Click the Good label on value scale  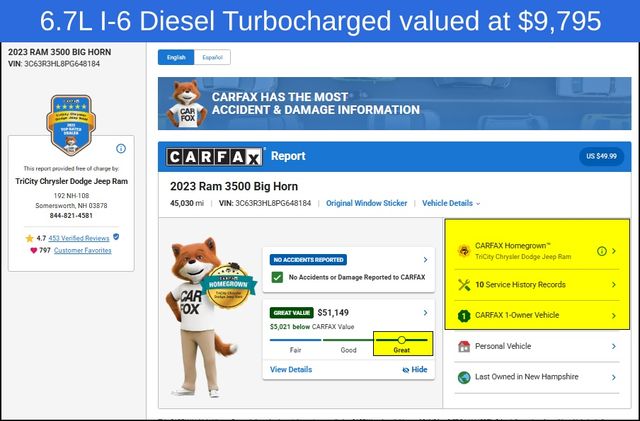coord(348,350)
